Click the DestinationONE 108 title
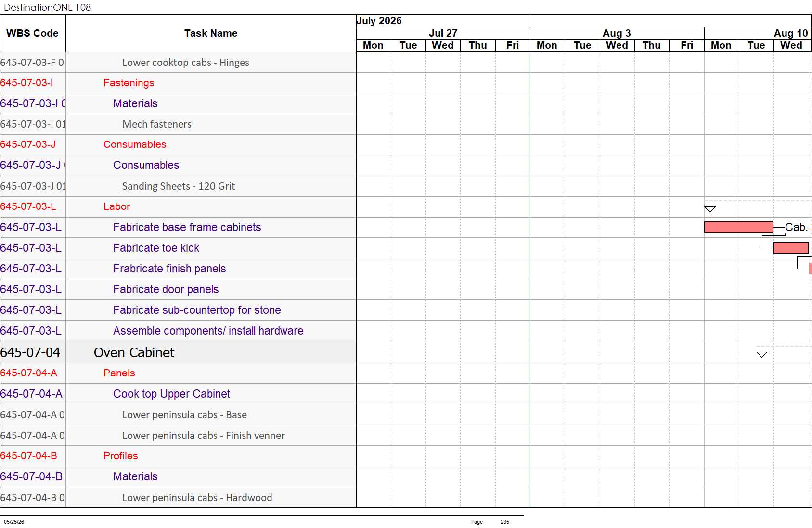The width and height of the screenshot is (812, 528). [x=47, y=7]
